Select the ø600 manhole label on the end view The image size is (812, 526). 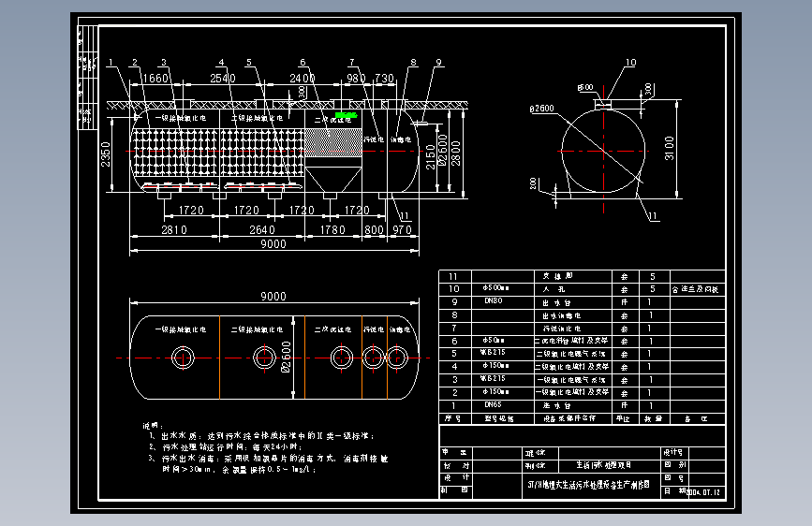(x=585, y=87)
